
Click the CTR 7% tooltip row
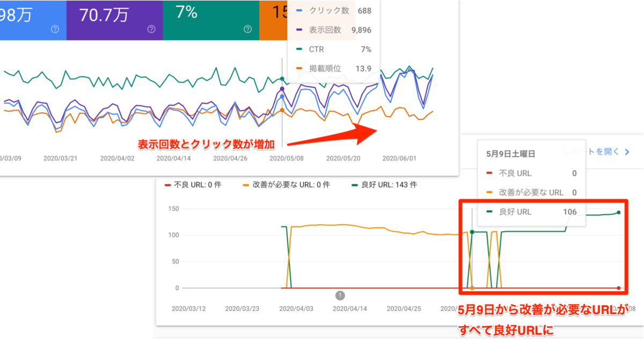[x=334, y=49]
